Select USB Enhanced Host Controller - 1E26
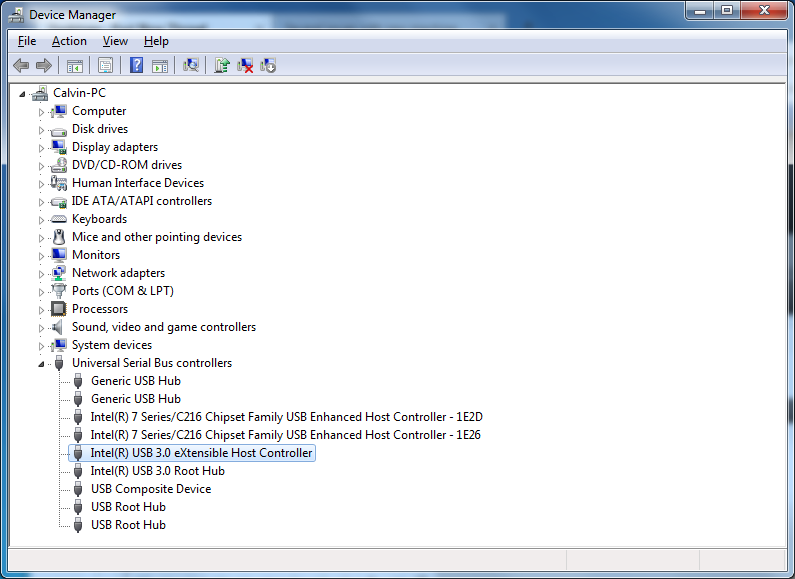Viewport: 795px width, 579px height. 285,435
